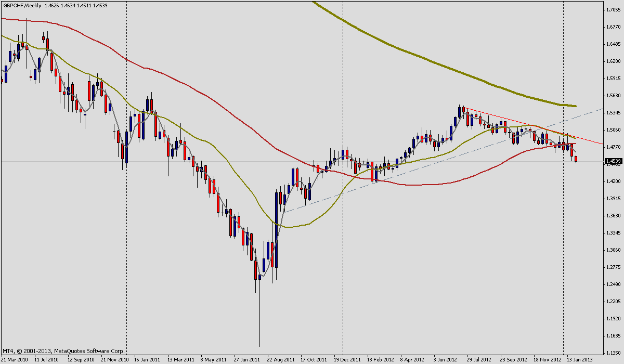Click the 13 Jan 2013 date label
The height and width of the screenshot is (364, 624).
pyautogui.click(x=579, y=359)
